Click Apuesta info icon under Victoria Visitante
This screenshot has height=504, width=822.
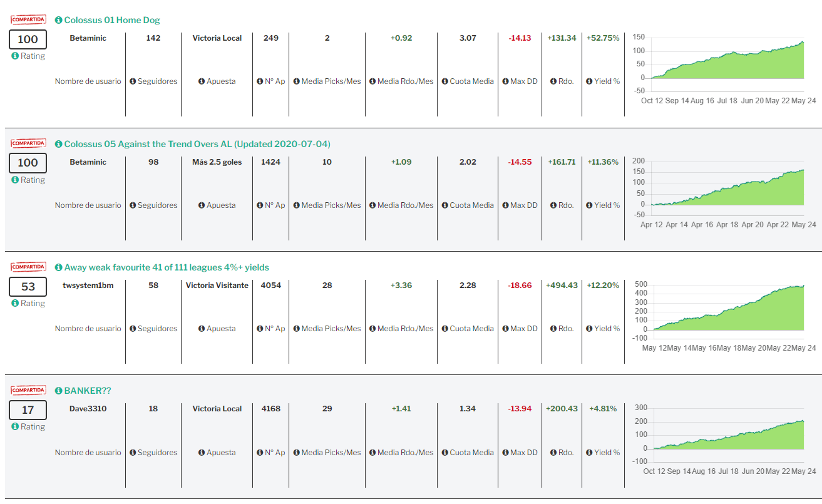[x=202, y=329]
